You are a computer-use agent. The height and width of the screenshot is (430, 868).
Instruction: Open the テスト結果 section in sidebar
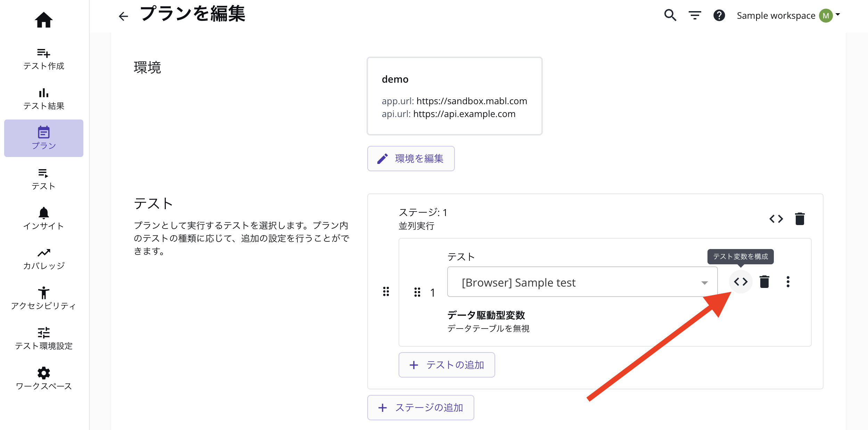tap(43, 98)
